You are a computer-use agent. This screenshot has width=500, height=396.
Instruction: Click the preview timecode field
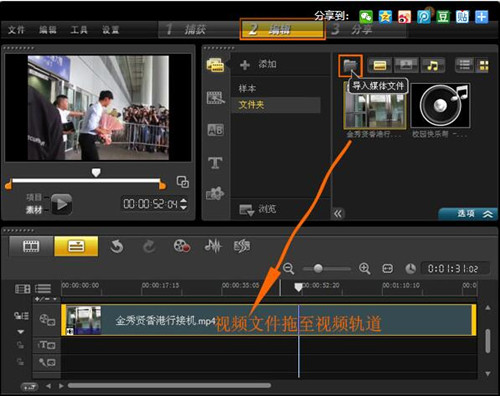[x=150, y=204]
